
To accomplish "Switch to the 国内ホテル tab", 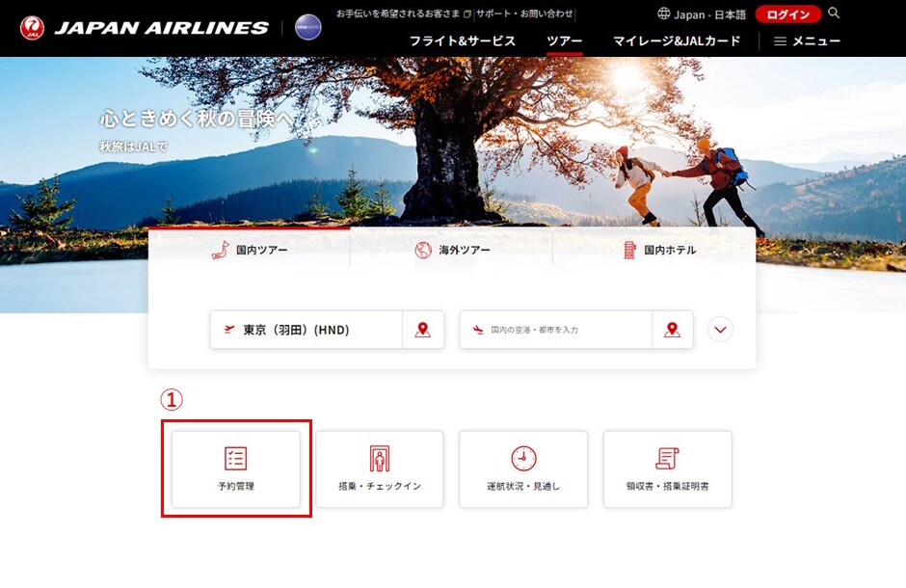I will coord(658,251).
